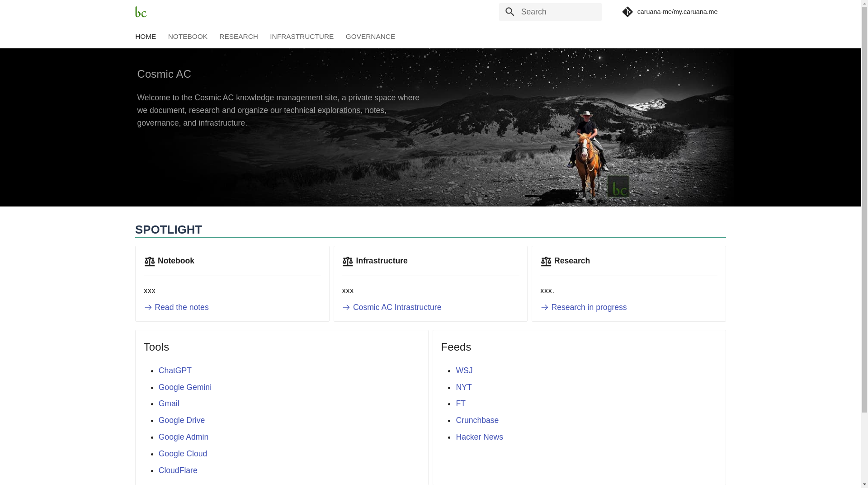
Task: Visit the Hacker News feed
Action: point(479,437)
